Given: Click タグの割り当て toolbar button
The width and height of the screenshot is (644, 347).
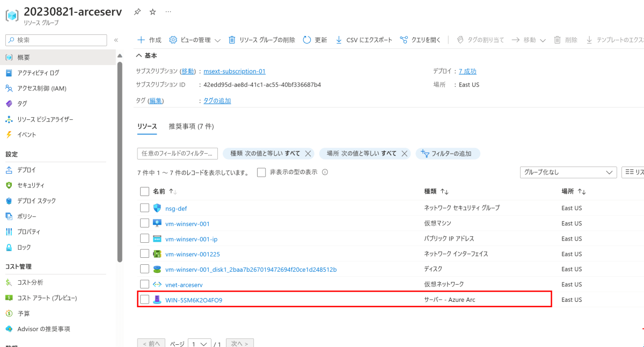Looking at the screenshot, I should tap(480, 40).
